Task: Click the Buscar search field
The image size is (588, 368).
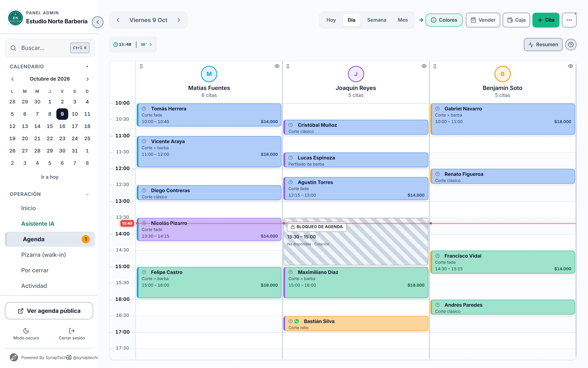Action: pyautogui.click(x=50, y=48)
